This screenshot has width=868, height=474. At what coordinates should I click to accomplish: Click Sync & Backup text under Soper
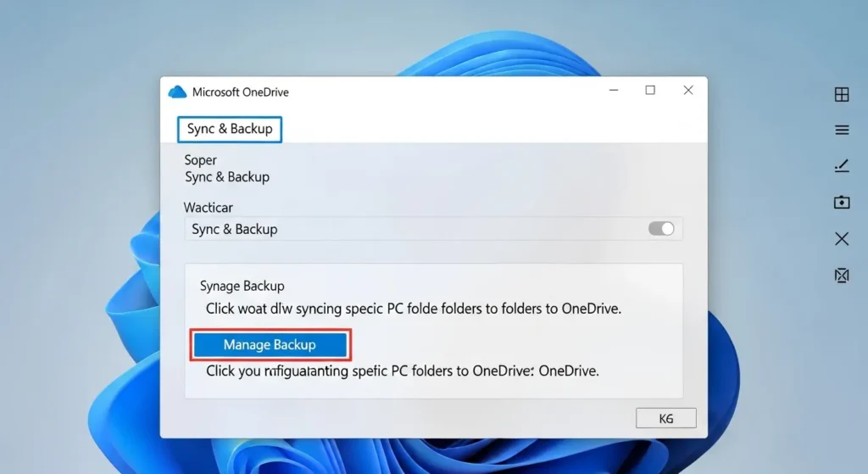click(x=227, y=177)
